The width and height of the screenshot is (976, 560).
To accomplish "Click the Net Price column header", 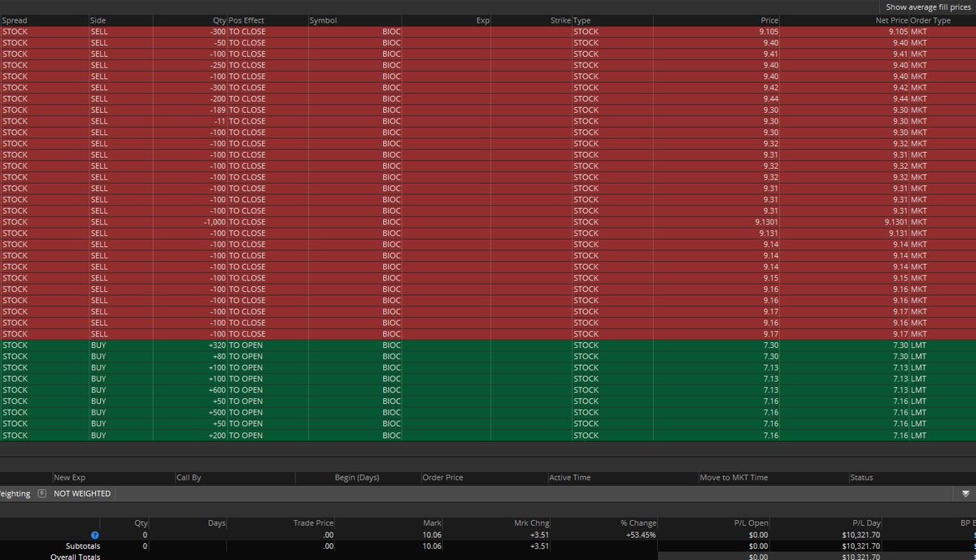I will click(891, 20).
